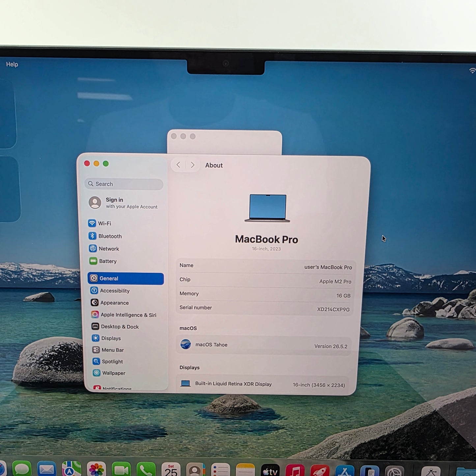Click the Apple M2 Pro chip value

335,281
